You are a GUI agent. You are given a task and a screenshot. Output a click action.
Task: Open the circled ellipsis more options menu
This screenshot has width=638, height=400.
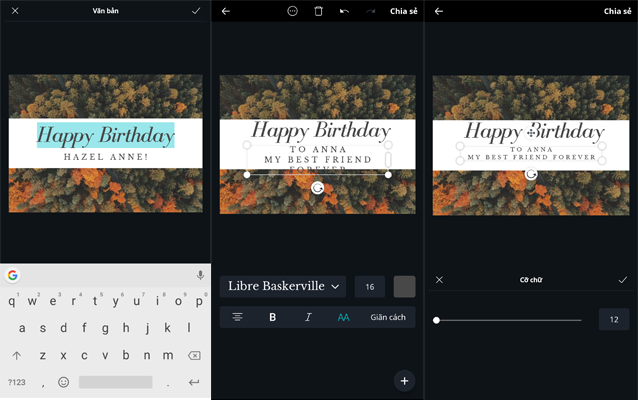click(x=292, y=11)
